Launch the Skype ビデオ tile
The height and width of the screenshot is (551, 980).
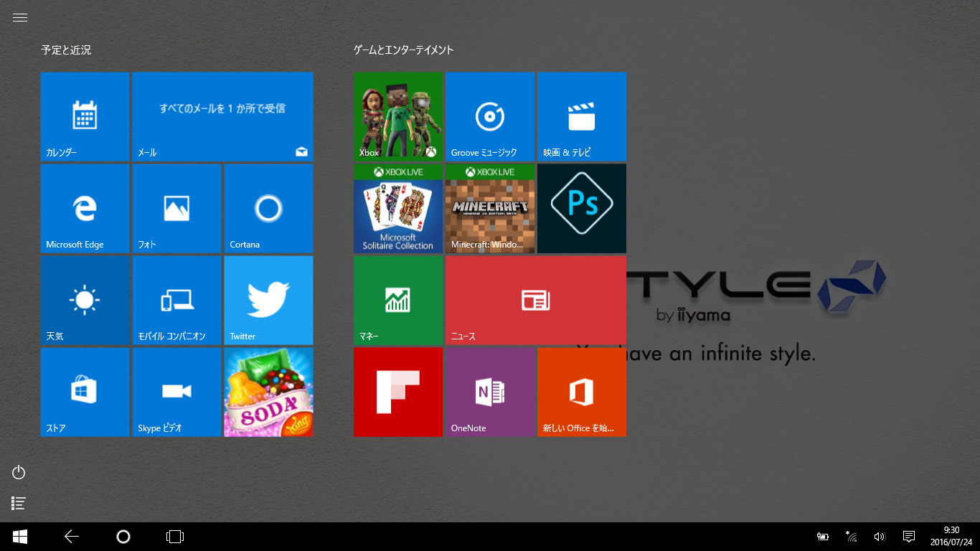tap(176, 392)
